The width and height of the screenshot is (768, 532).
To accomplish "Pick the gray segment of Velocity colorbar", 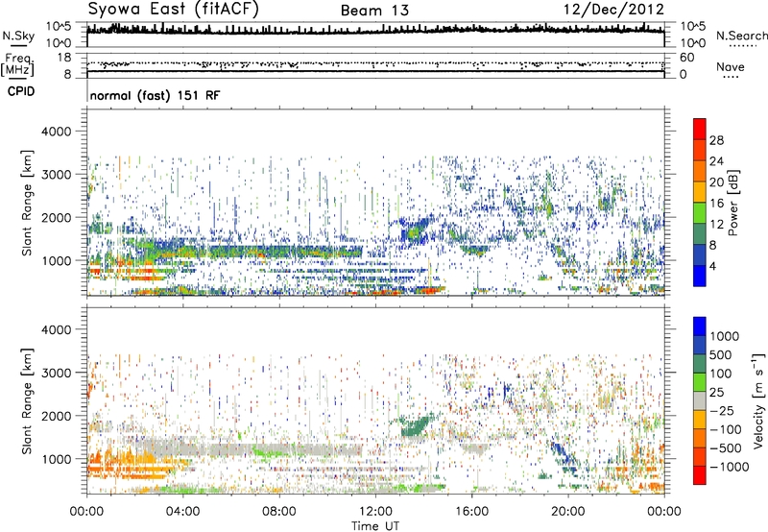I will pos(700,401).
